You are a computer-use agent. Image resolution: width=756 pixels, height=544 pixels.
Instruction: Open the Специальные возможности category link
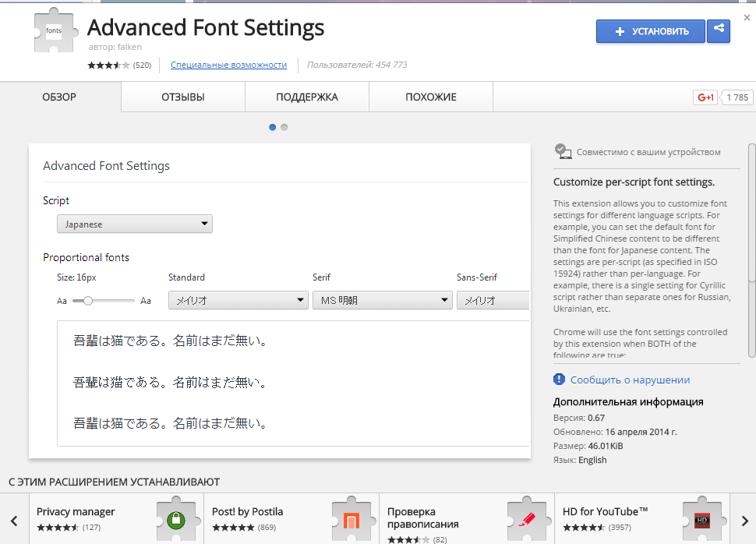coord(228,65)
